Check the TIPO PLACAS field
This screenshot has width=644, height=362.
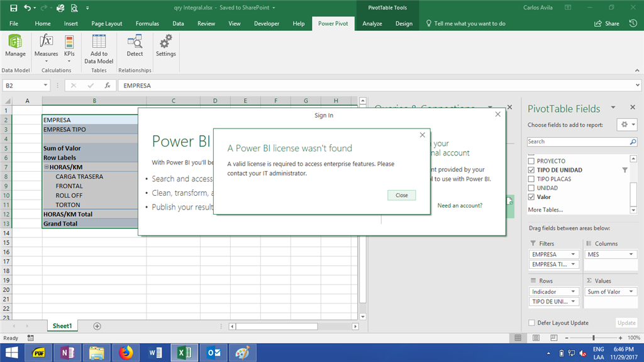(x=531, y=179)
